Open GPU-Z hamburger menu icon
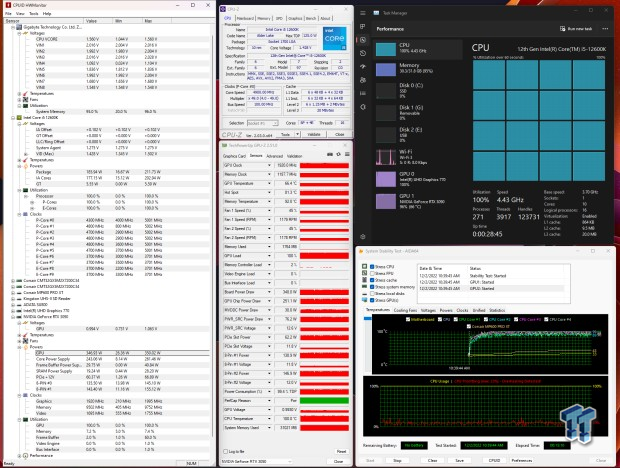 click(347, 155)
